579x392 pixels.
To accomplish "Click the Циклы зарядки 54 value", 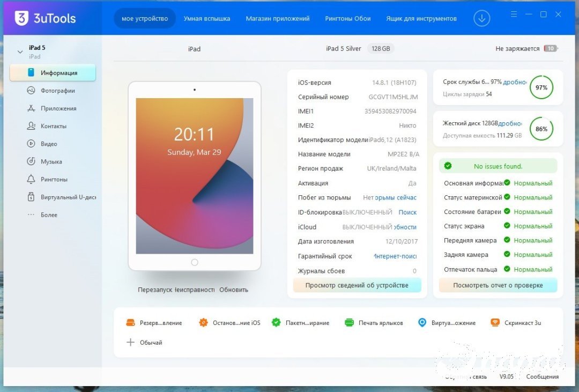I will (488, 94).
